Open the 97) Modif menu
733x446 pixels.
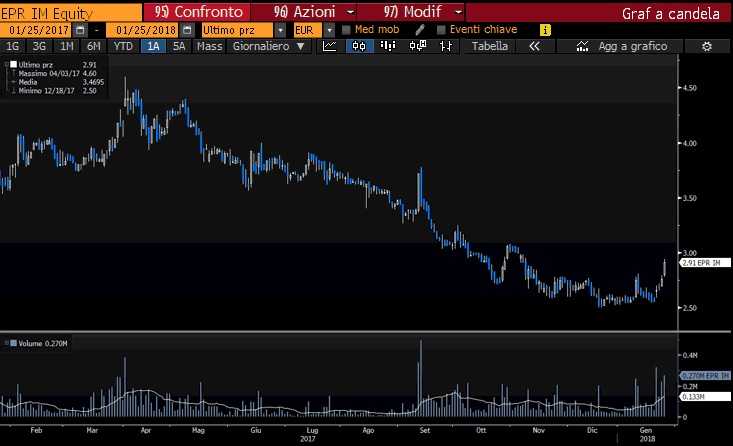[x=412, y=12]
